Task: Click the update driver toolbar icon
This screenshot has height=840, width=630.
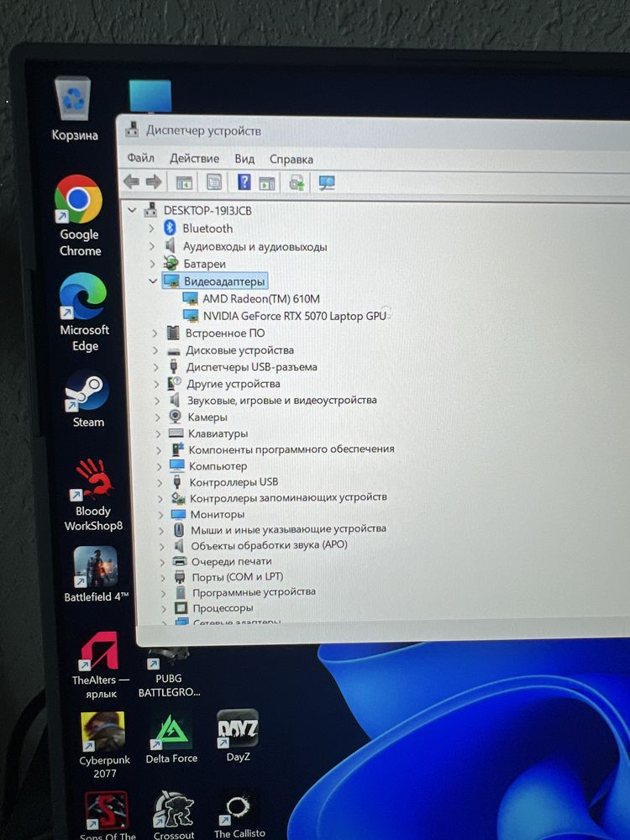Action: click(297, 183)
